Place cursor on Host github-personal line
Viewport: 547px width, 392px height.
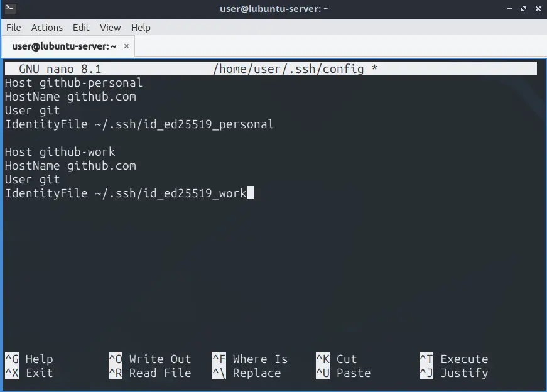[73, 83]
